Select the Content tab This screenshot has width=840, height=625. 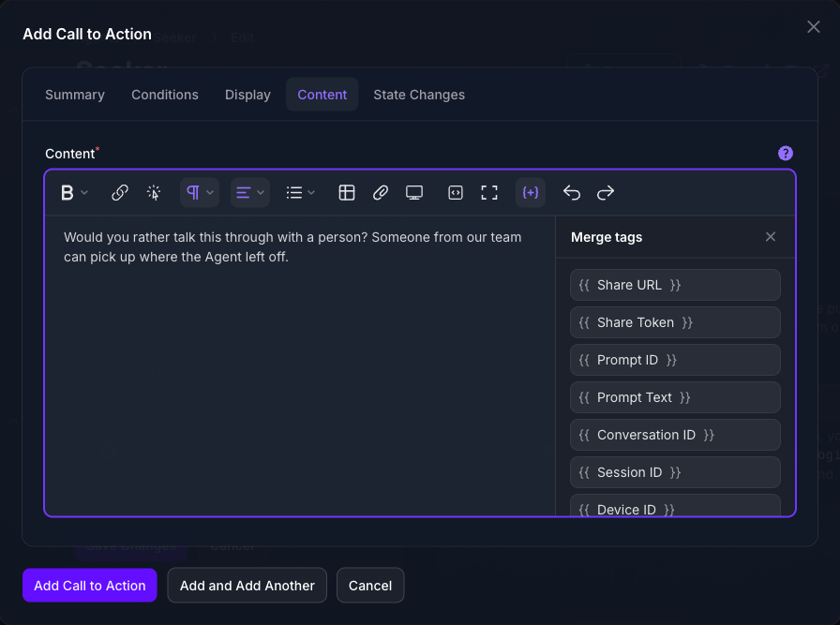pos(322,95)
